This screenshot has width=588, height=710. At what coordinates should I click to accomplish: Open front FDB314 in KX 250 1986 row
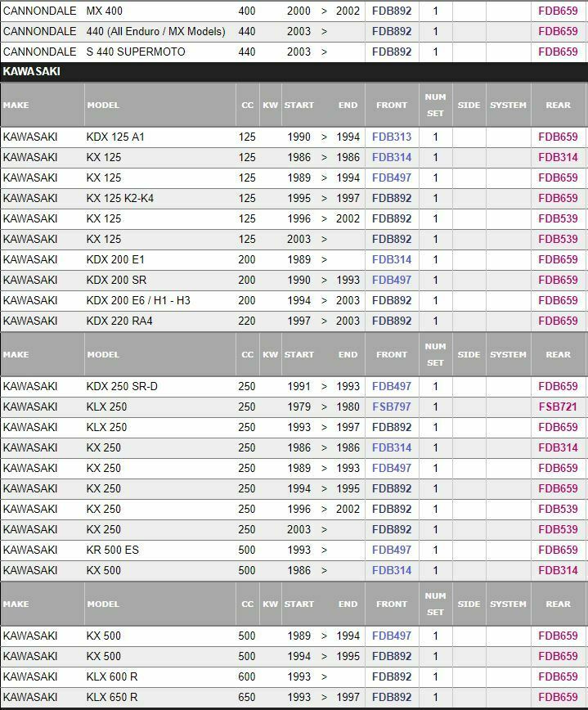tap(392, 447)
